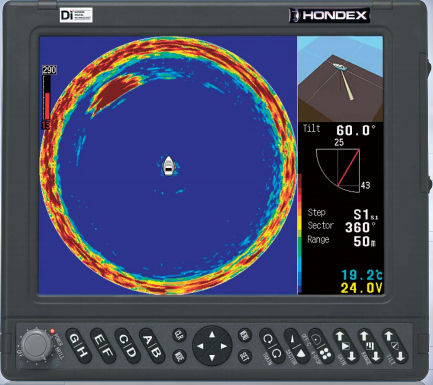The width and height of the screenshot is (433, 385).
Task: Click the small round key above SET
Action: point(244,335)
